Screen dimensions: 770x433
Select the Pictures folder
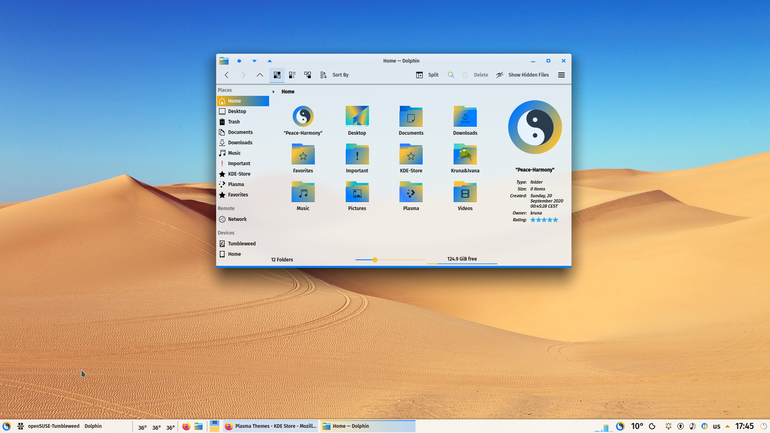pyautogui.click(x=357, y=196)
